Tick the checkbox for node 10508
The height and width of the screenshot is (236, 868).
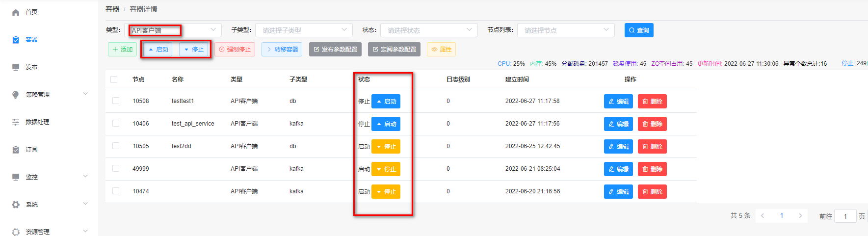pos(116,101)
